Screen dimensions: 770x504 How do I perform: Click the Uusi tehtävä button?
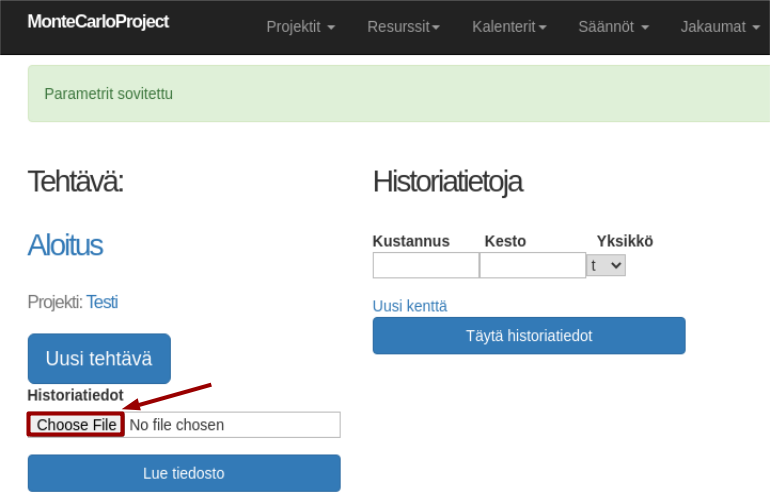click(99, 359)
